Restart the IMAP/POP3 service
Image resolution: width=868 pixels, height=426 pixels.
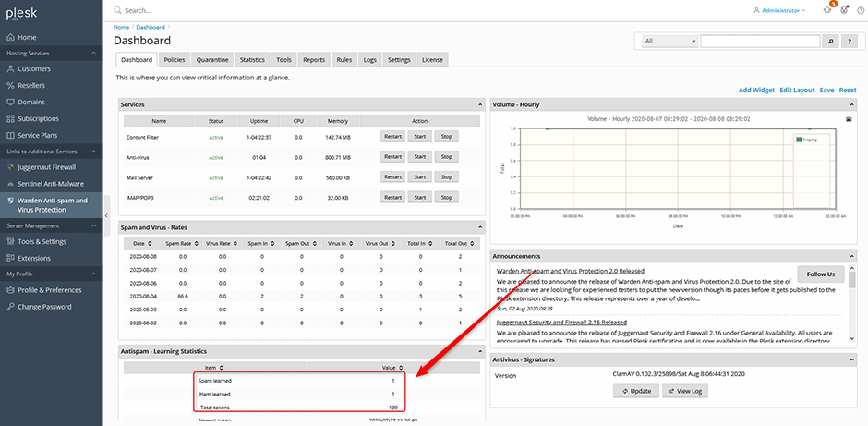point(393,197)
